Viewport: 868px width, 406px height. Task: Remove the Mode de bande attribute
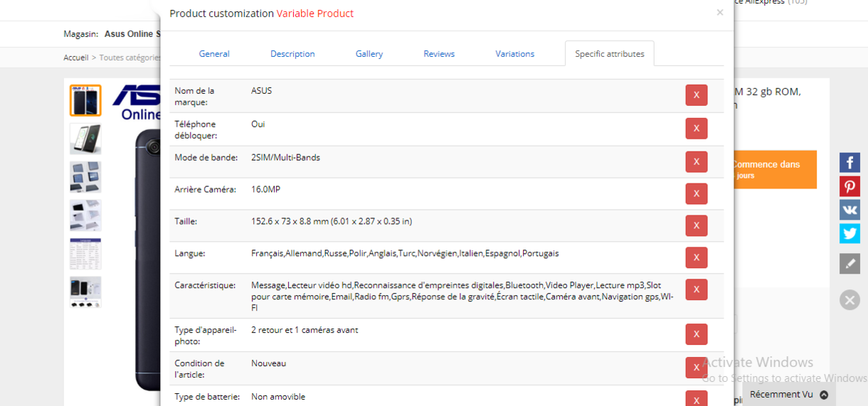coord(696,162)
